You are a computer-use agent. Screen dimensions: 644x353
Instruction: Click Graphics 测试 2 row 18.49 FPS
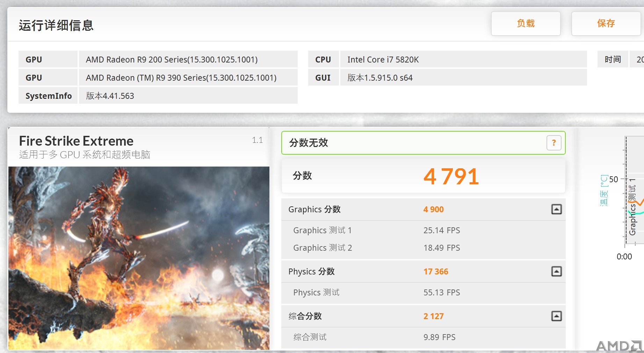423,248
